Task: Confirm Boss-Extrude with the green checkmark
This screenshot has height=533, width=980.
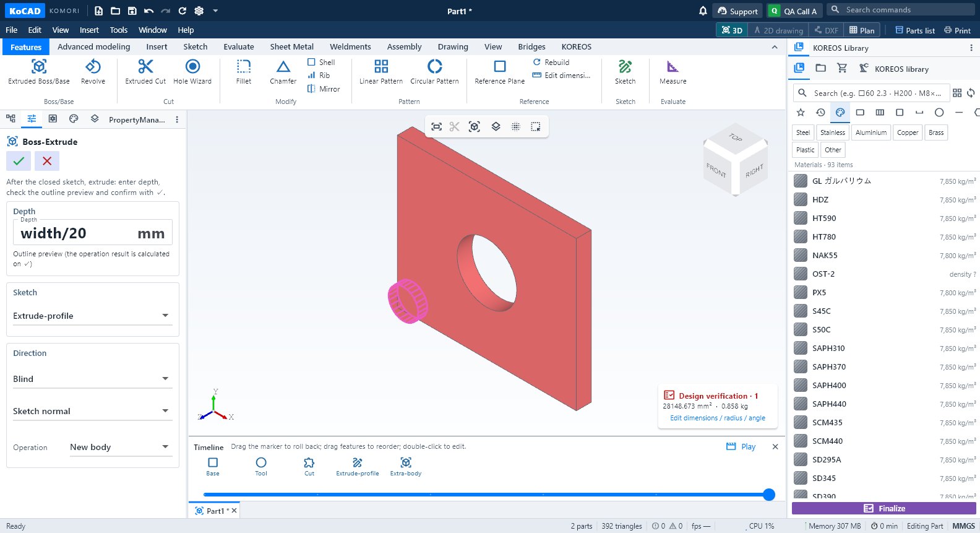Action: coord(19,161)
